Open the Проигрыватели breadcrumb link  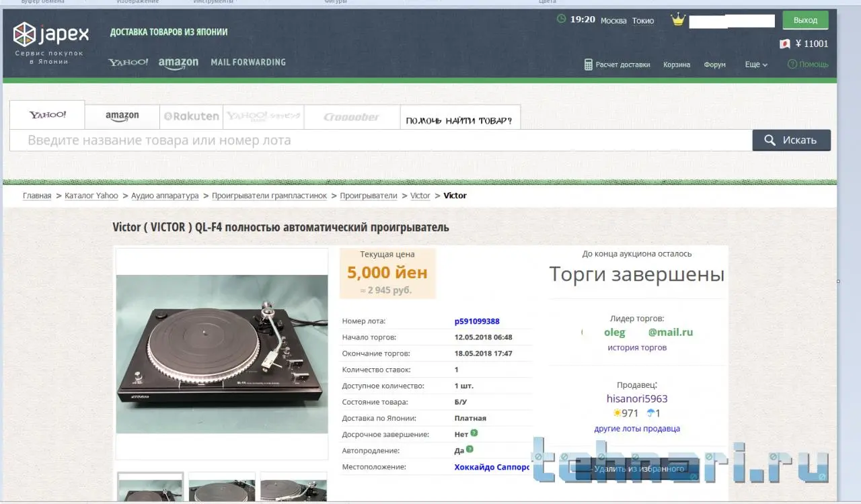click(369, 196)
